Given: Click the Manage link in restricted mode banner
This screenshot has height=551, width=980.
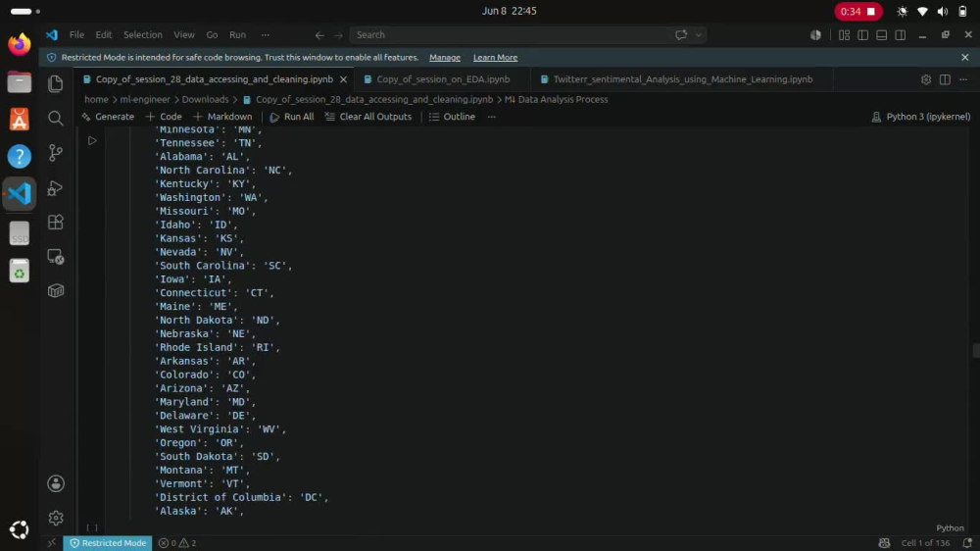Looking at the screenshot, I should point(444,58).
